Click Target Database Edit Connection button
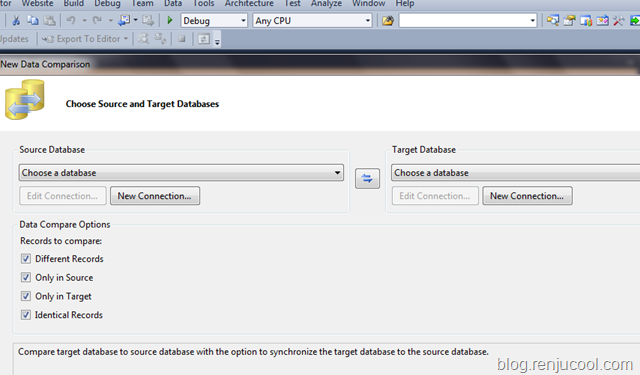The image size is (640, 375). 435,196
